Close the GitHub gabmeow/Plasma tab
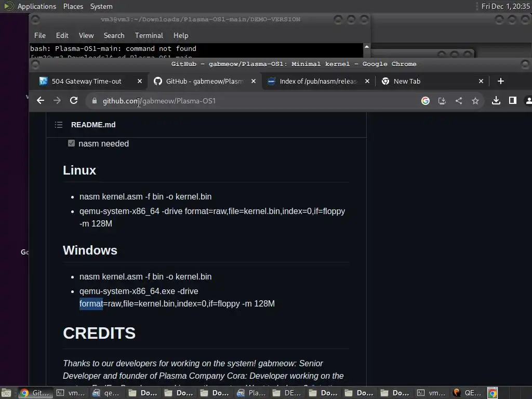 tap(253, 81)
